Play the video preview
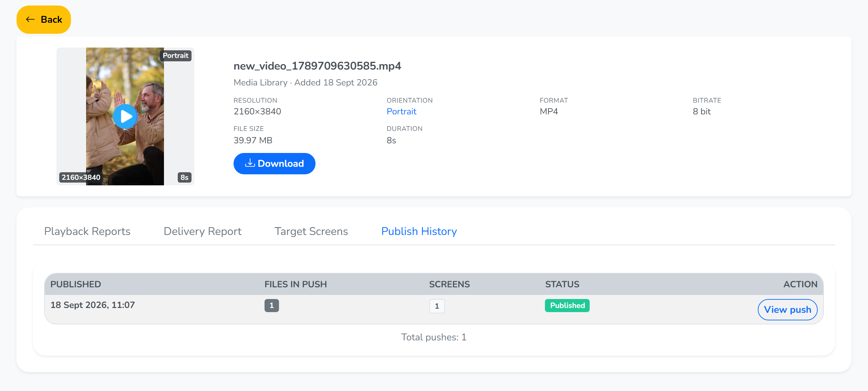This screenshot has height=391, width=868. click(125, 116)
